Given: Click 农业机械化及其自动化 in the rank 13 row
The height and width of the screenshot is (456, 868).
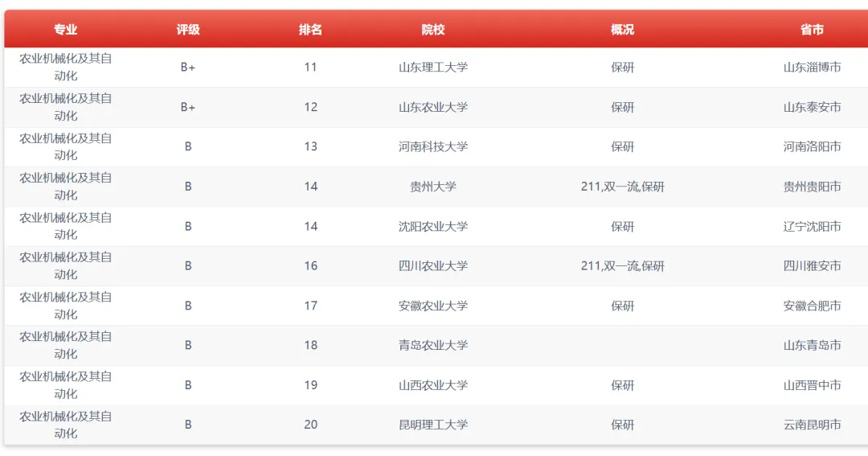Looking at the screenshot, I should point(65,146).
